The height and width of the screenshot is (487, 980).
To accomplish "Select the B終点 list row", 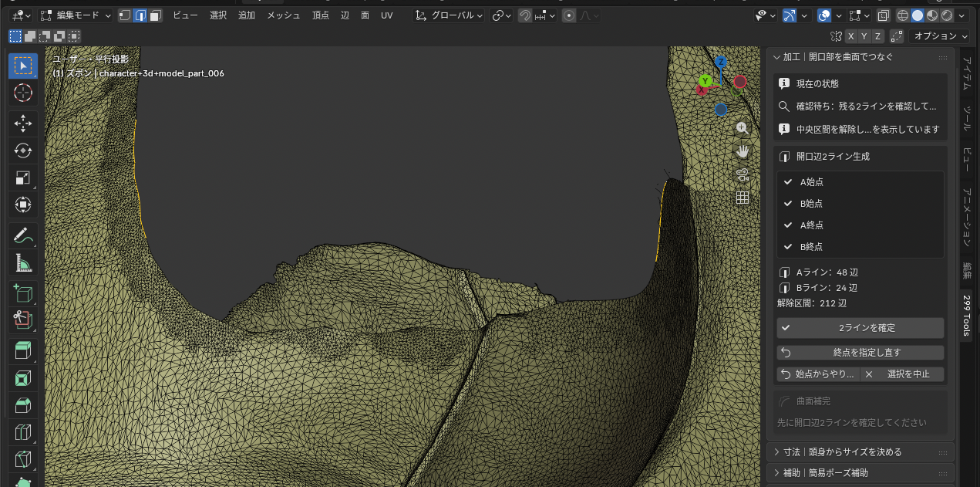I will tap(860, 247).
